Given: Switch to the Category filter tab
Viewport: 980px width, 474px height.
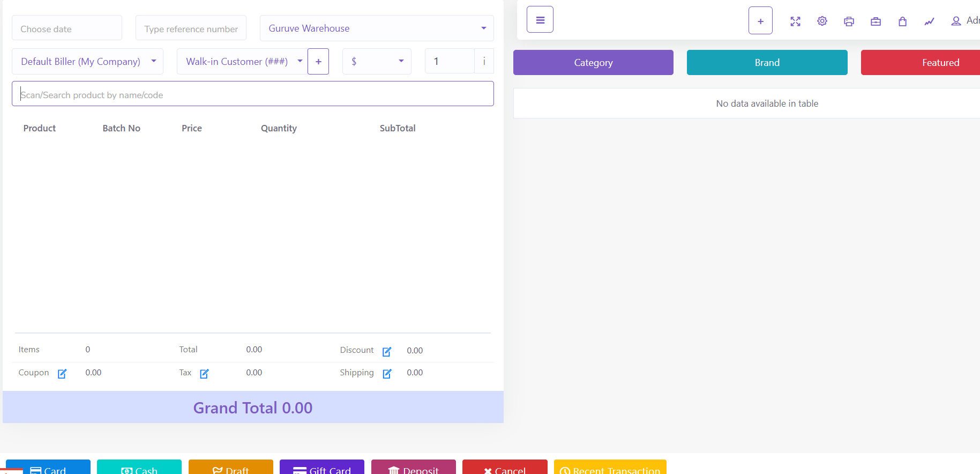Looking at the screenshot, I should 593,63.
